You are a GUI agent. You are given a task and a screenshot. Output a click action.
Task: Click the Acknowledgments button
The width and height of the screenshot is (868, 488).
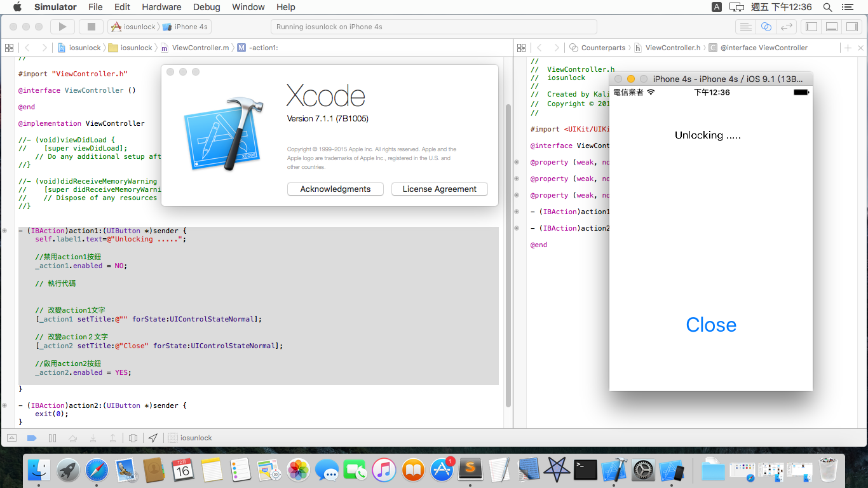click(x=336, y=189)
